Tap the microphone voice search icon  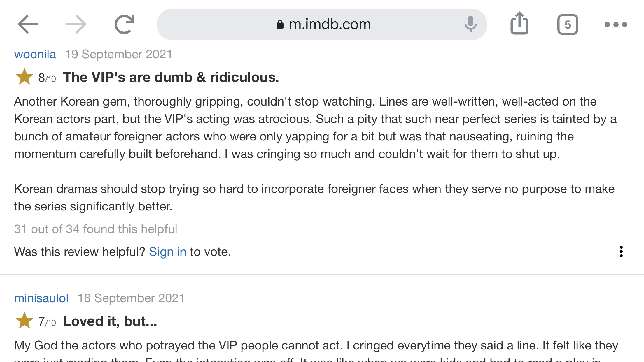point(470,24)
